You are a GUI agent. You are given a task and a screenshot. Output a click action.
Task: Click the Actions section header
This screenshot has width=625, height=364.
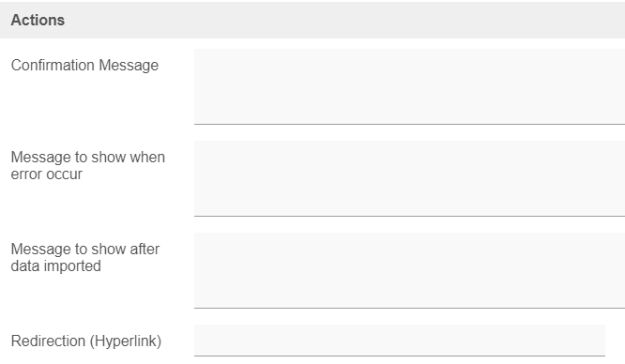click(312, 20)
